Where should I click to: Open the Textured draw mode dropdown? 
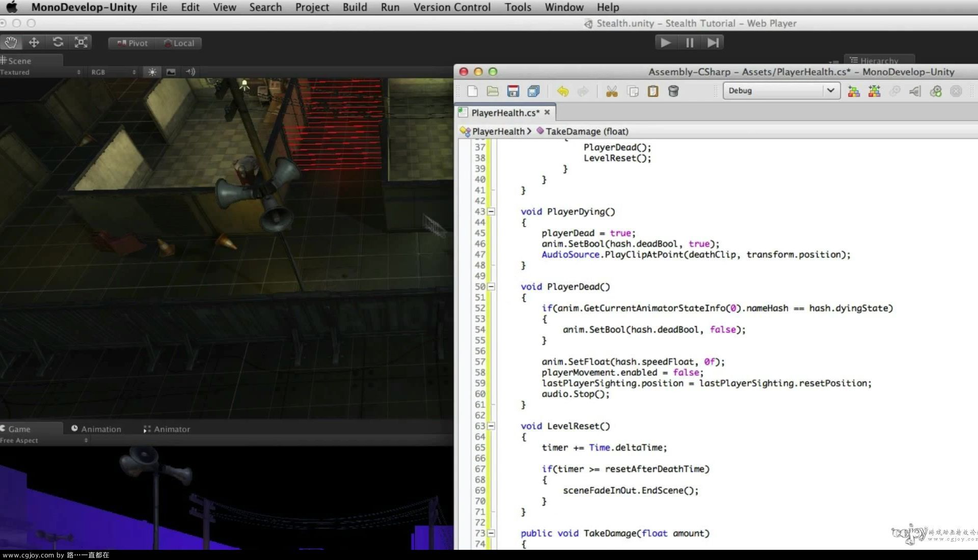click(x=41, y=72)
